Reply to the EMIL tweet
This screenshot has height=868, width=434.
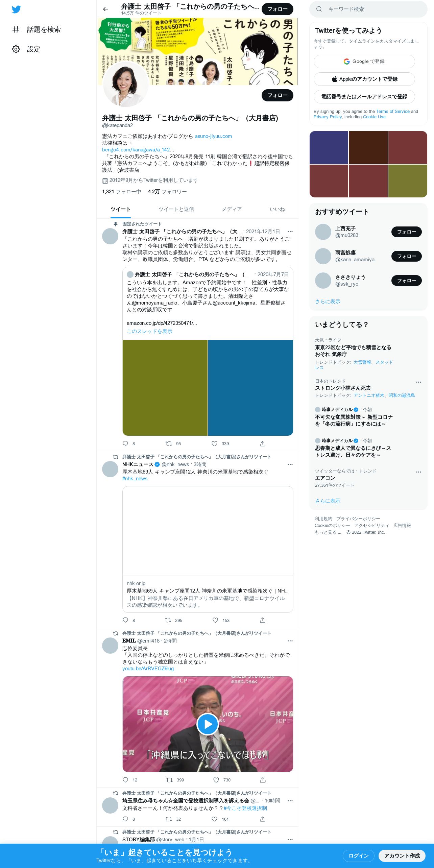[125, 780]
